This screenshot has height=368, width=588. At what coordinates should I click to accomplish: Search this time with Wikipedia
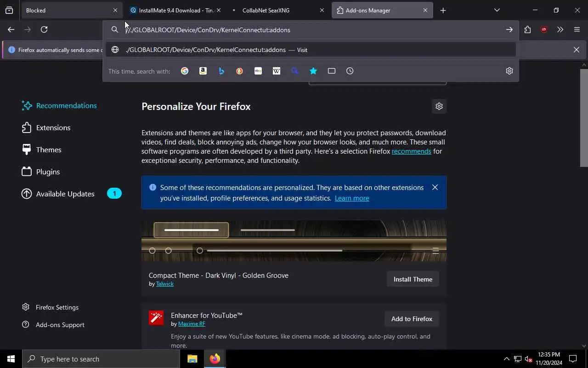277,71
